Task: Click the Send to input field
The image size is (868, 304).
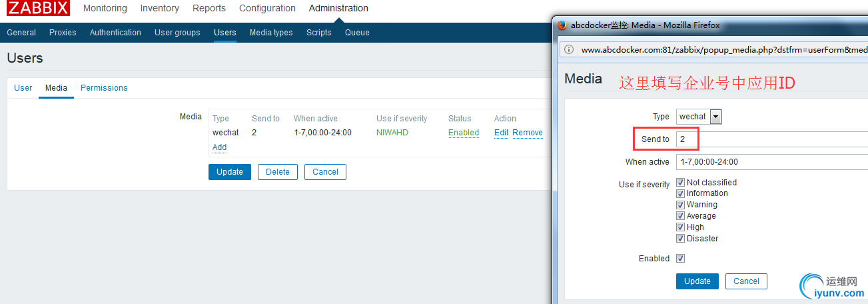Action: [772, 139]
